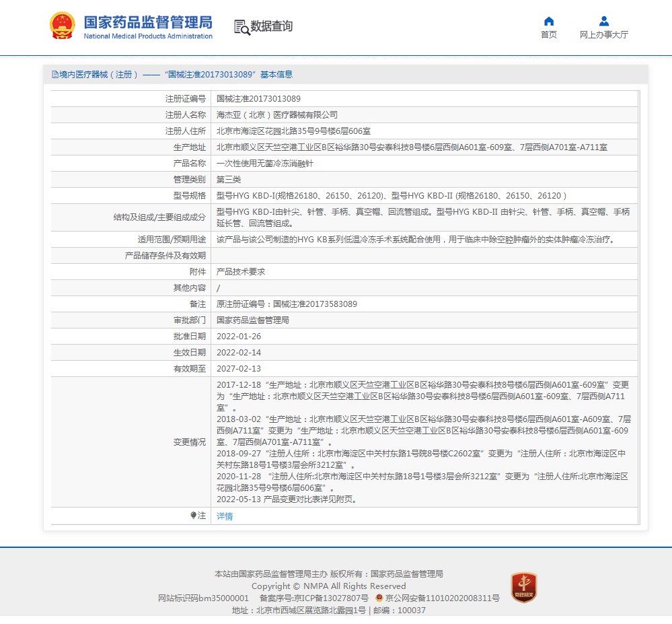This screenshot has height=624, width=672.
Task: Select the 原注册证编号 remark value
Action: [x=287, y=304]
